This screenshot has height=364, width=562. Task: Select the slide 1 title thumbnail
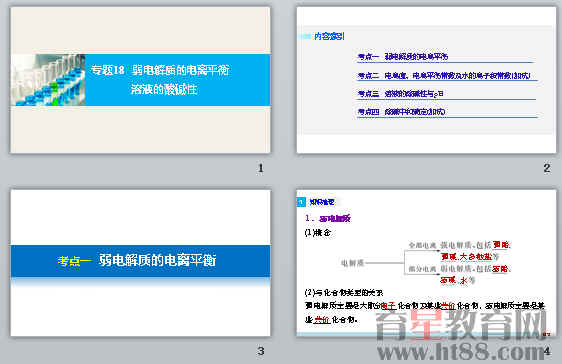point(140,80)
